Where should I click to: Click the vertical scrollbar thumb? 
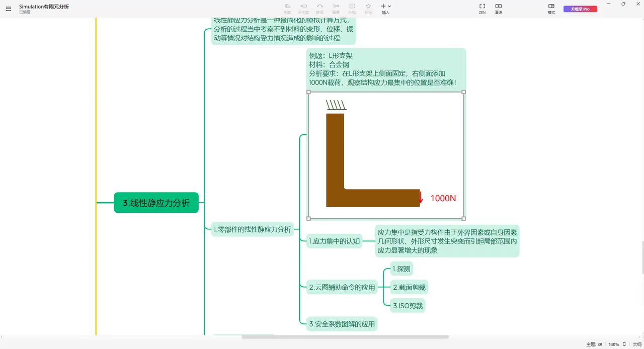(x=642, y=257)
